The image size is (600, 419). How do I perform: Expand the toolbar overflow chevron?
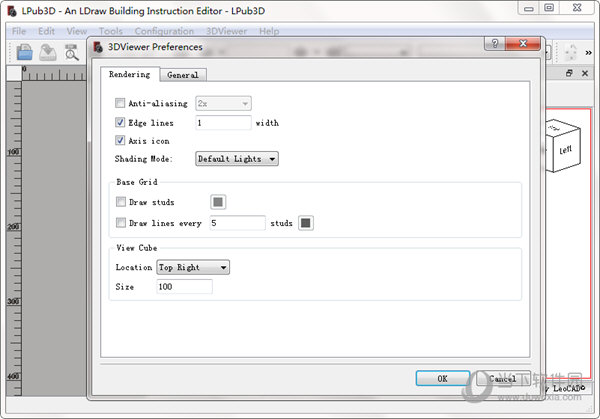pos(588,53)
